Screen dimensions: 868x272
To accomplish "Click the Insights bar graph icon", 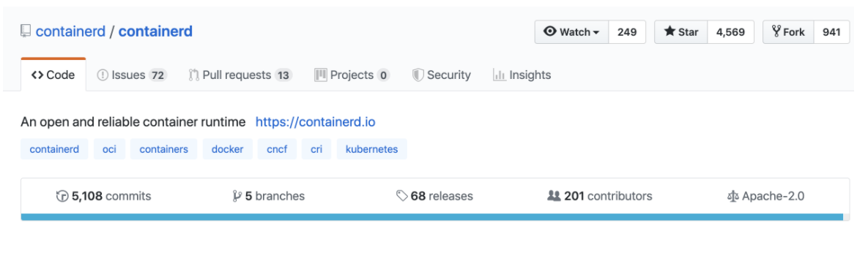I will (499, 75).
